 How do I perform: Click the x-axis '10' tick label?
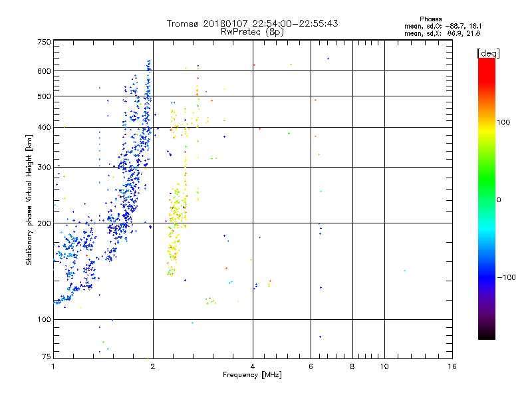384,366
